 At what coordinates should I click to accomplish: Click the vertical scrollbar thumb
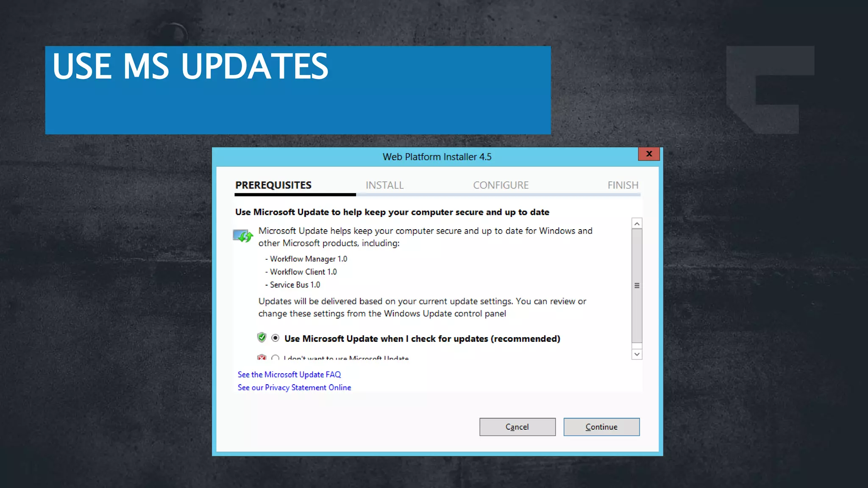(x=637, y=286)
